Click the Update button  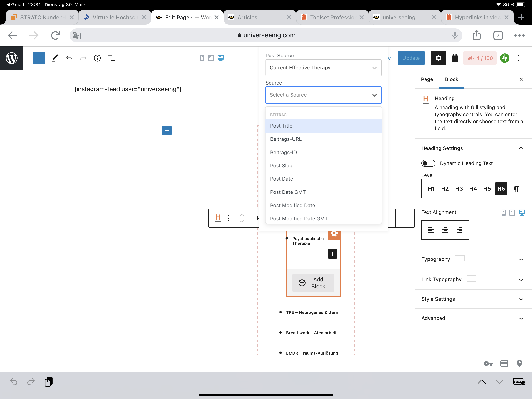click(x=411, y=58)
